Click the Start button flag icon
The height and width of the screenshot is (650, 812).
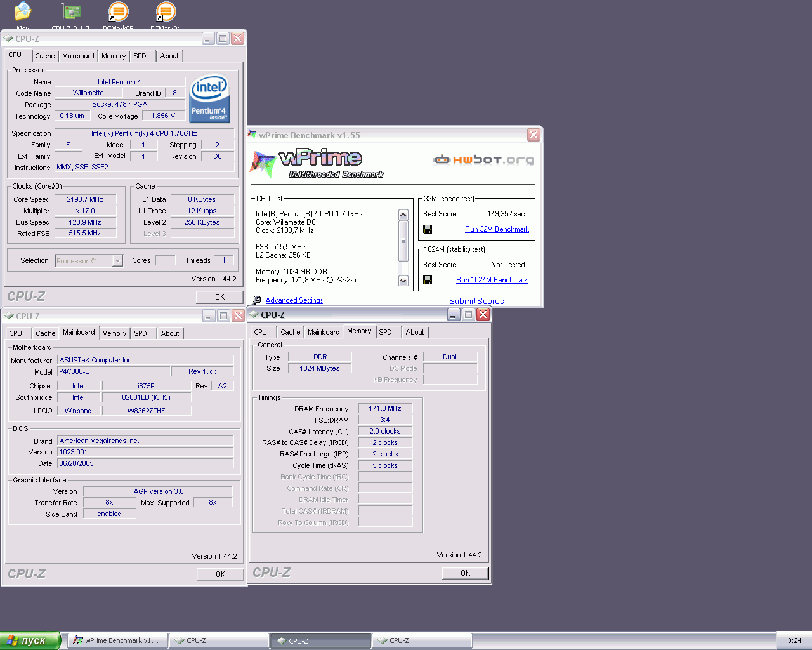click(11, 640)
